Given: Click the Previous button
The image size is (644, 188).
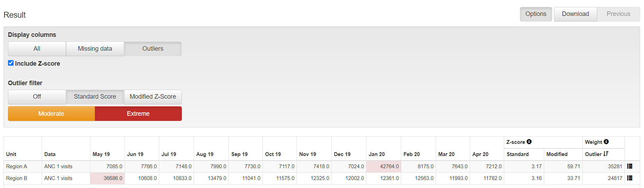Looking at the screenshot, I should pyautogui.click(x=618, y=14).
